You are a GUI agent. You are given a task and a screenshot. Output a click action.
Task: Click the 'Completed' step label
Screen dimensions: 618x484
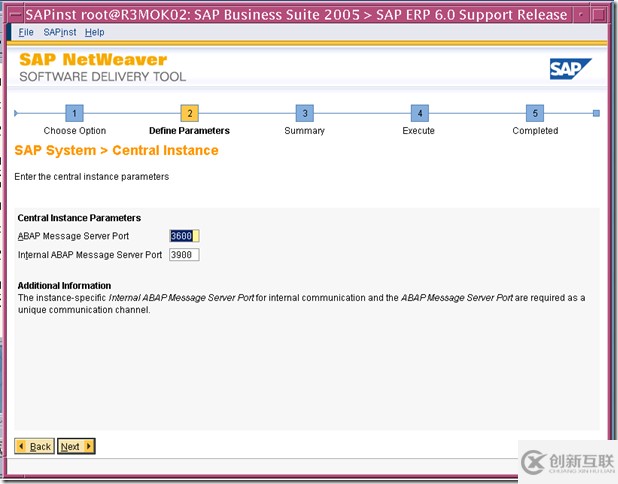coord(535,130)
